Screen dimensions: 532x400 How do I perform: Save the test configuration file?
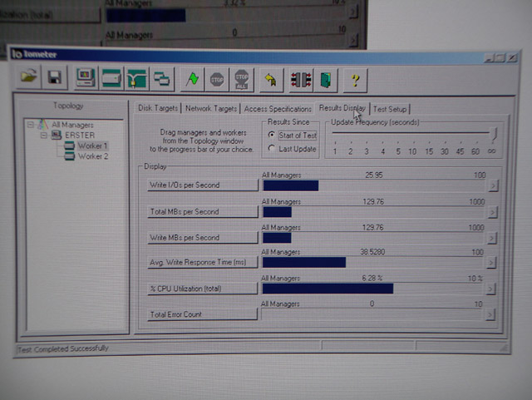pyautogui.click(x=54, y=78)
